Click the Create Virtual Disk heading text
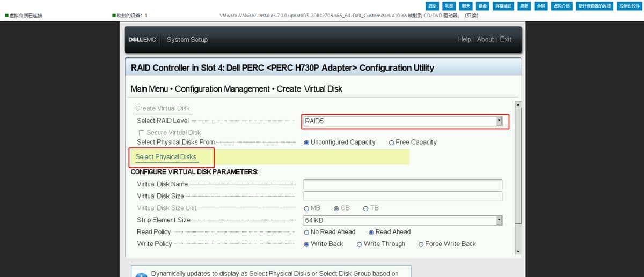 coord(163,108)
